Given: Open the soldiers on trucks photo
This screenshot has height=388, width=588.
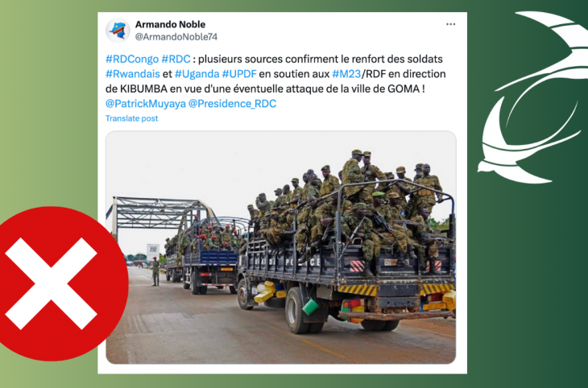Looking at the screenshot, I should coord(281,247).
